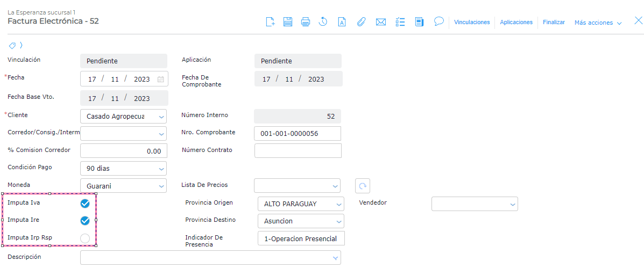This screenshot has height=268, width=644.
Task: Close the invoice with the X icon
Action: [x=638, y=20]
